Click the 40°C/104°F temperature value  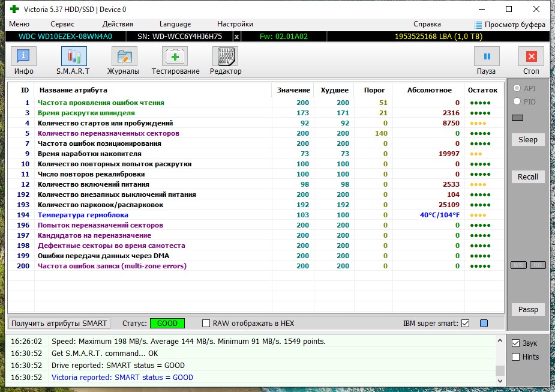tap(440, 215)
